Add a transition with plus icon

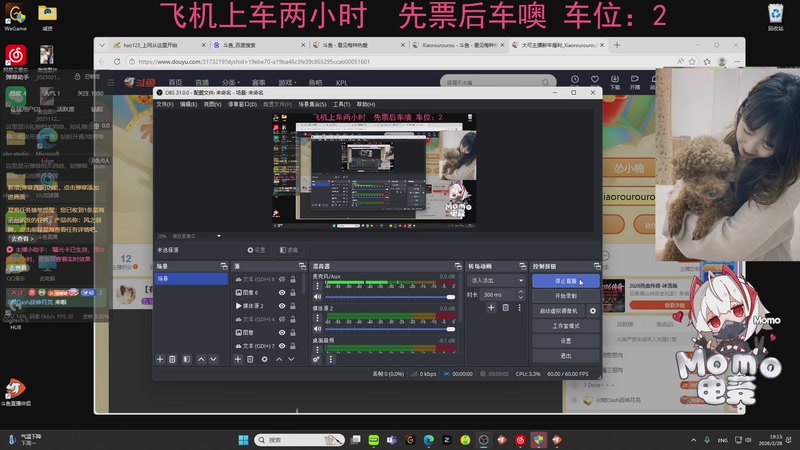pos(491,308)
